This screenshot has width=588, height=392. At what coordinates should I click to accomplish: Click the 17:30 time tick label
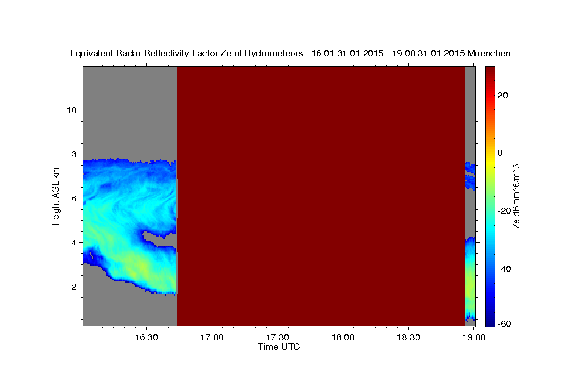277,338
